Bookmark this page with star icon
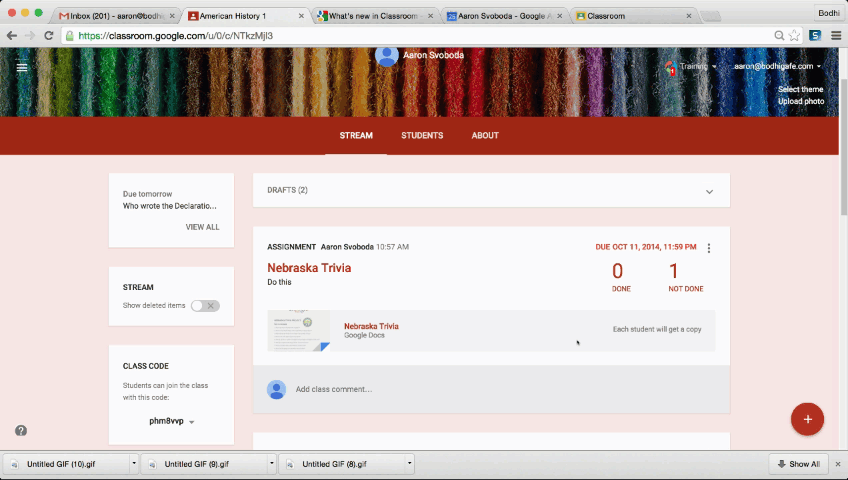 [795, 35]
